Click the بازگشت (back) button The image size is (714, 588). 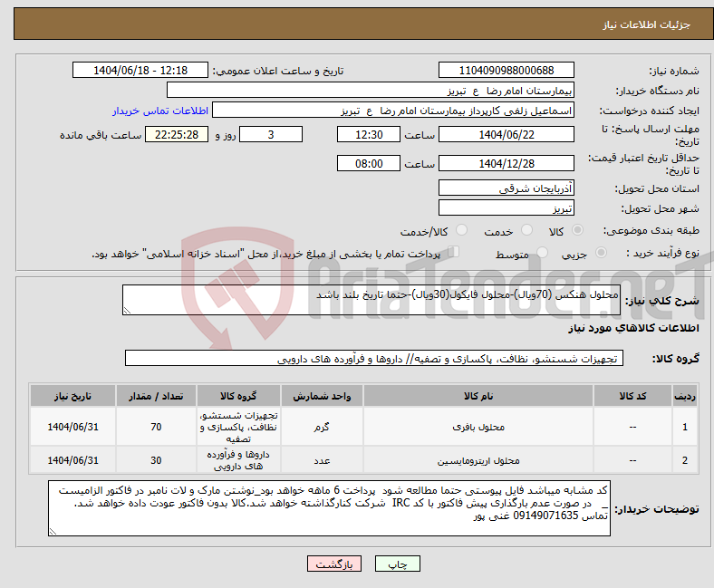tap(333, 564)
